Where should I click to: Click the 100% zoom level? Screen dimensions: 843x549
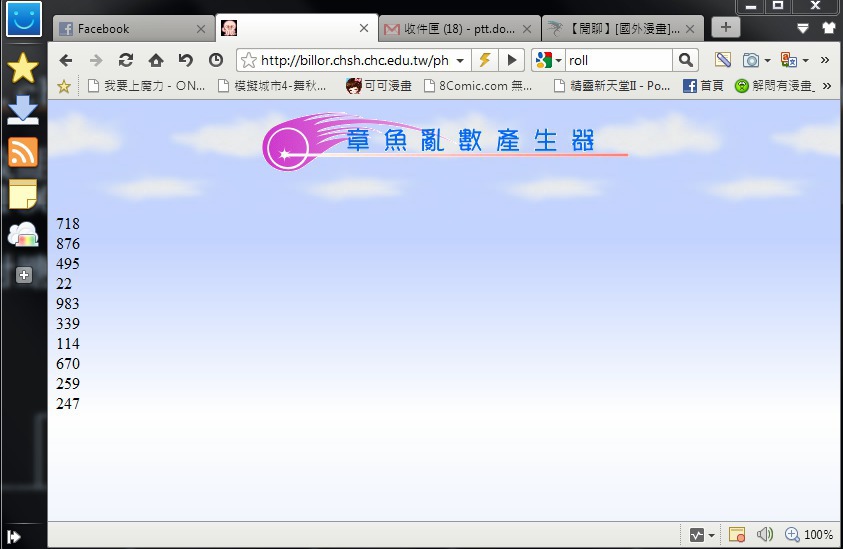click(x=818, y=535)
